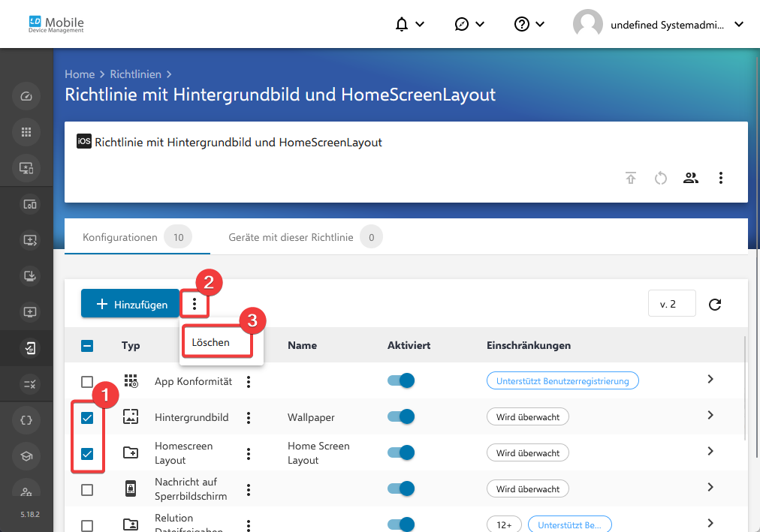Toggle the select-all header checkbox
This screenshot has height=532, width=760.
87,346
